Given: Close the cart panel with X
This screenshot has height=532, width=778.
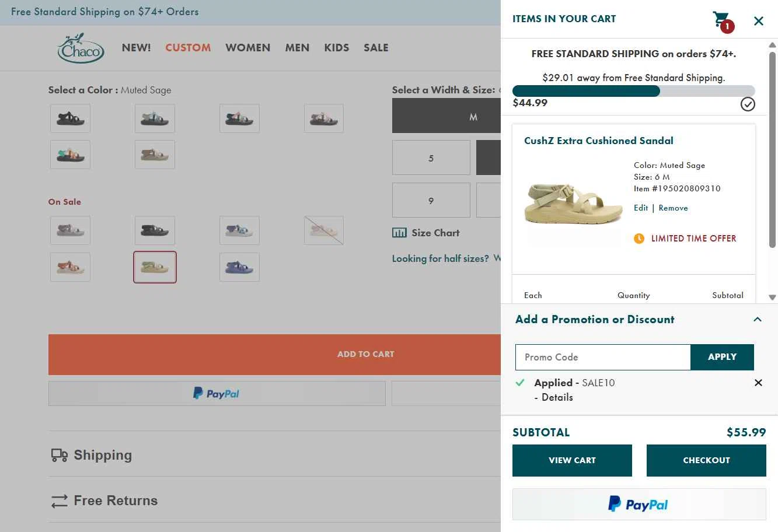Looking at the screenshot, I should [758, 21].
